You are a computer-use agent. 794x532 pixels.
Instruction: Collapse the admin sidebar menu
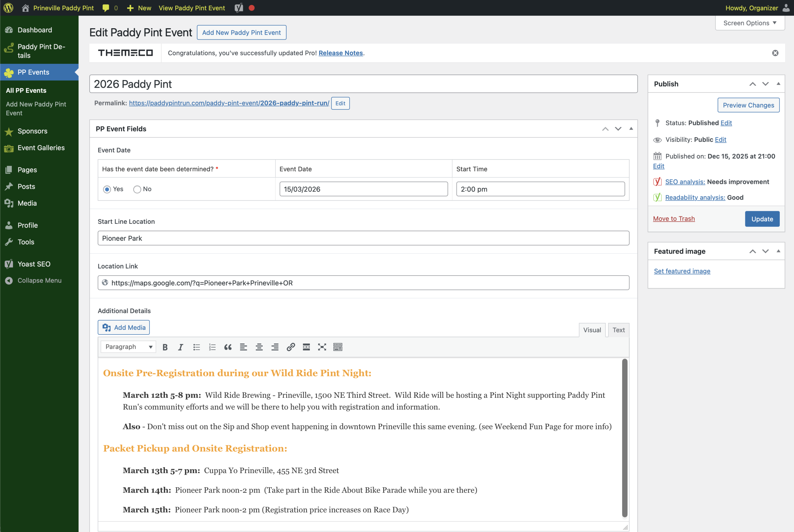tap(39, 280)
